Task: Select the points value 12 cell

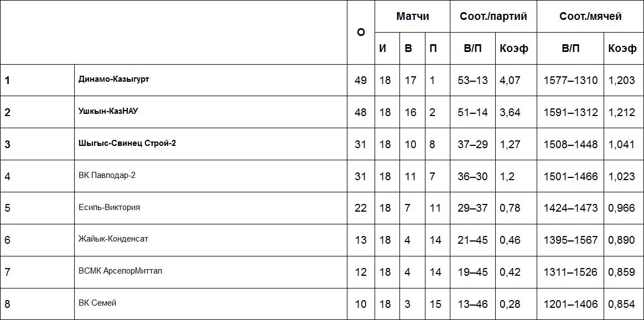Action: [x=361, y=272]
